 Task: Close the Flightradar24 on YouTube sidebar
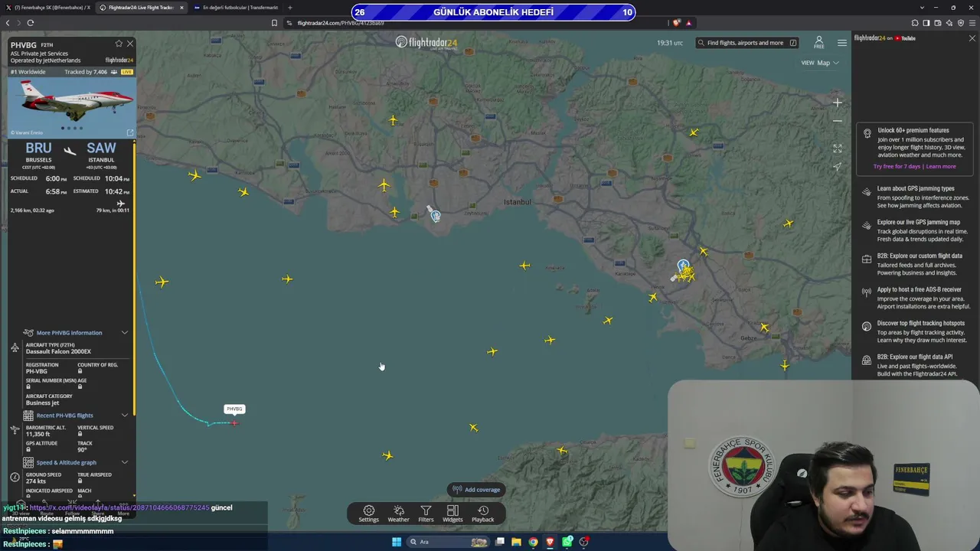point(972,38)
